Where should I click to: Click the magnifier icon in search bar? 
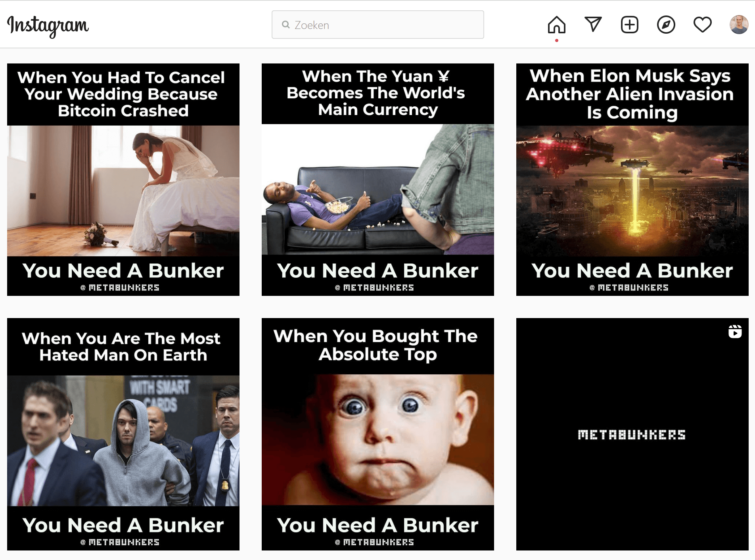click(286, 25)
